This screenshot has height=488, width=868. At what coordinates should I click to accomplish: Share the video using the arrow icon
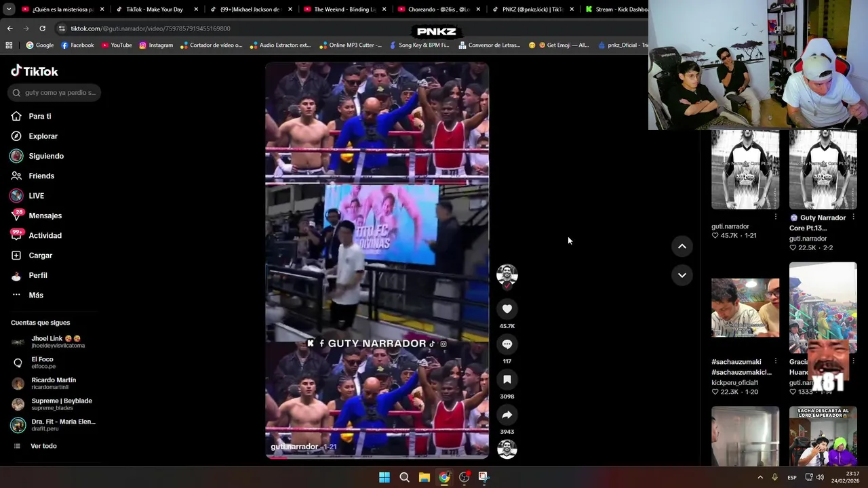[x=507, y=415]
